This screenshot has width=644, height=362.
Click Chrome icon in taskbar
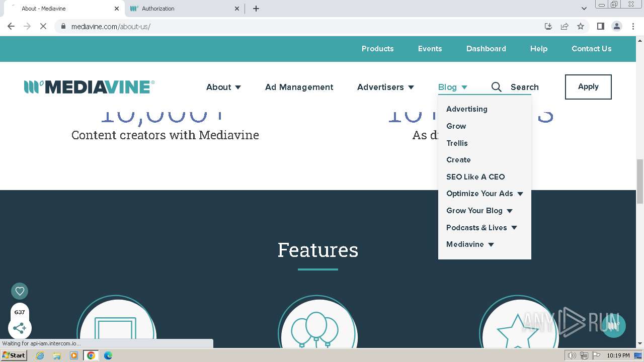(91, 355)
